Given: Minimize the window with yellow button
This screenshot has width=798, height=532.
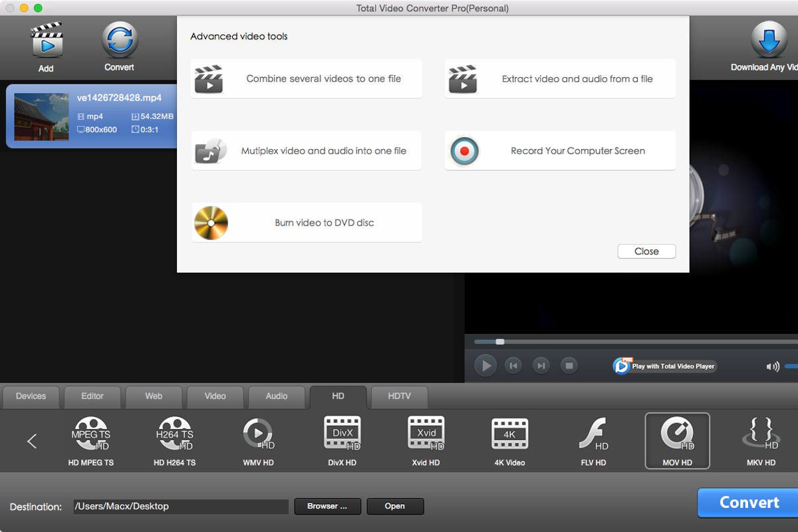Looking at the screenshot, I should [24, 8].
